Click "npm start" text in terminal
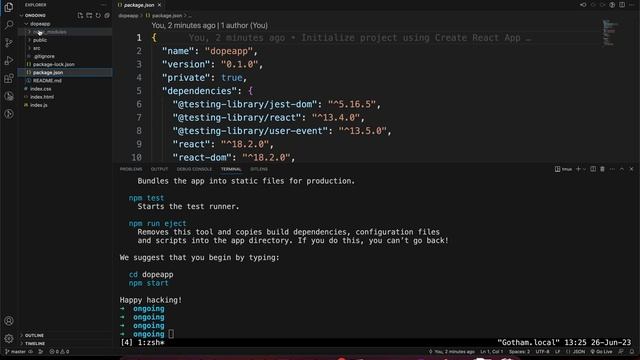This screenshot has height=360, width=640. tap(148, 283)
